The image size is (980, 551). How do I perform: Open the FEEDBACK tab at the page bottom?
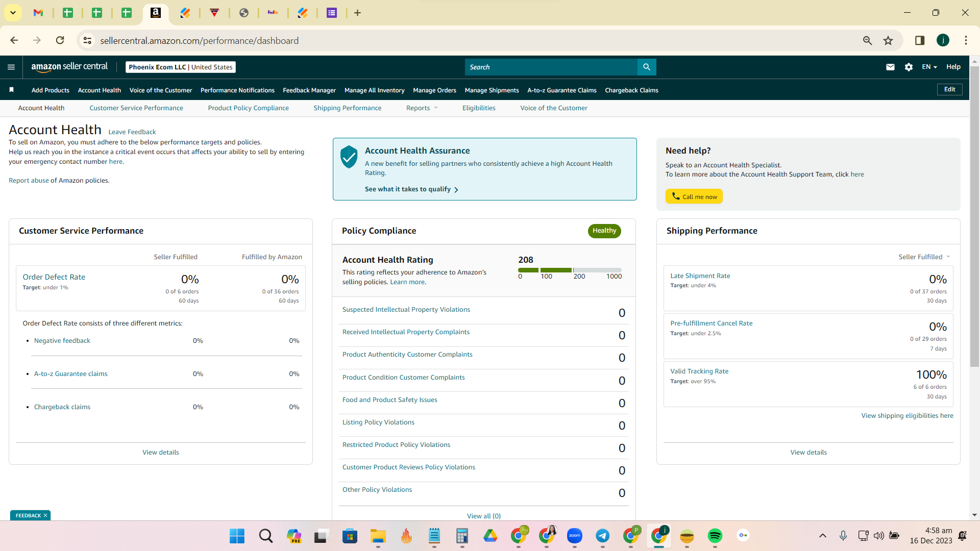(28, 515)
